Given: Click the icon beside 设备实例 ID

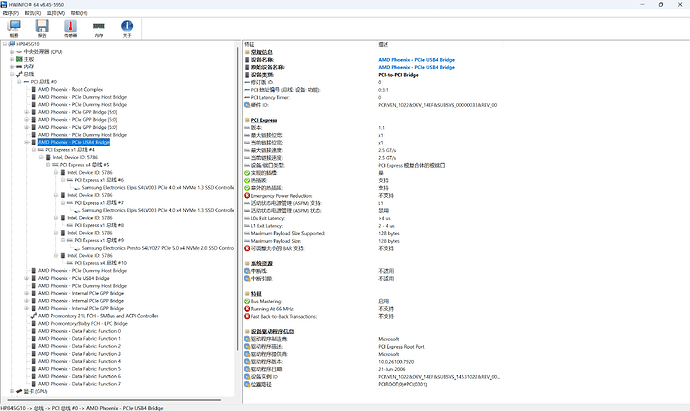Looking at the screenshot, I should [247, 377].
